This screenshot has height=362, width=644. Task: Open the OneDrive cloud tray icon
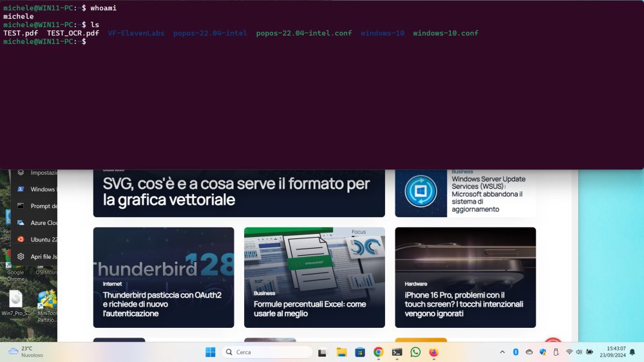coord(529,352)
